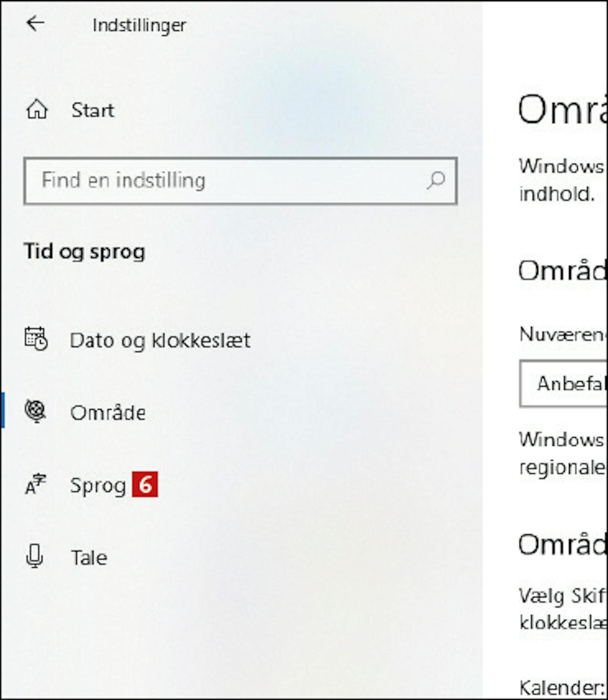Click the Kalender label text

pyautogui.click(x=563, y=687)
